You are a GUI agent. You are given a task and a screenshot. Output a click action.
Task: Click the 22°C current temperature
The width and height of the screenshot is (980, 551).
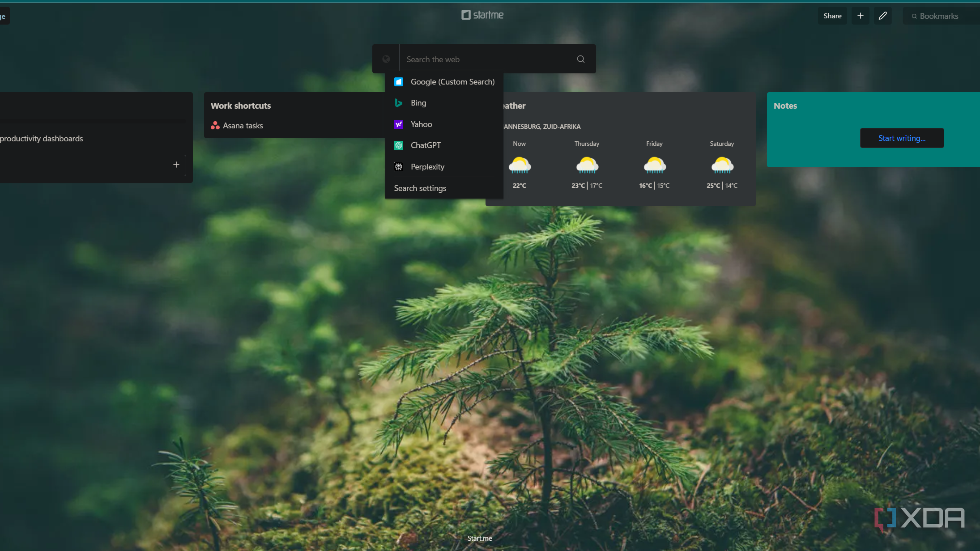520,186
